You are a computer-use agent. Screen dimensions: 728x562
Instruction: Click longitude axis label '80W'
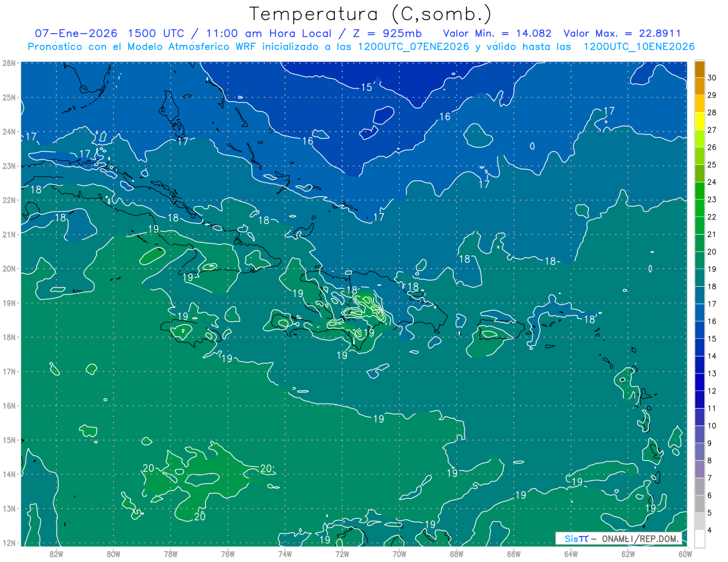(x=113, y=554)
